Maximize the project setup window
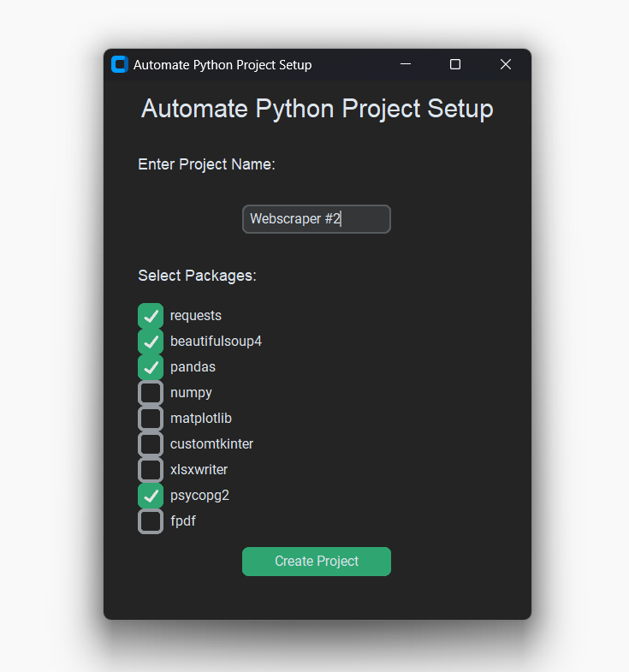 point(455,65)
